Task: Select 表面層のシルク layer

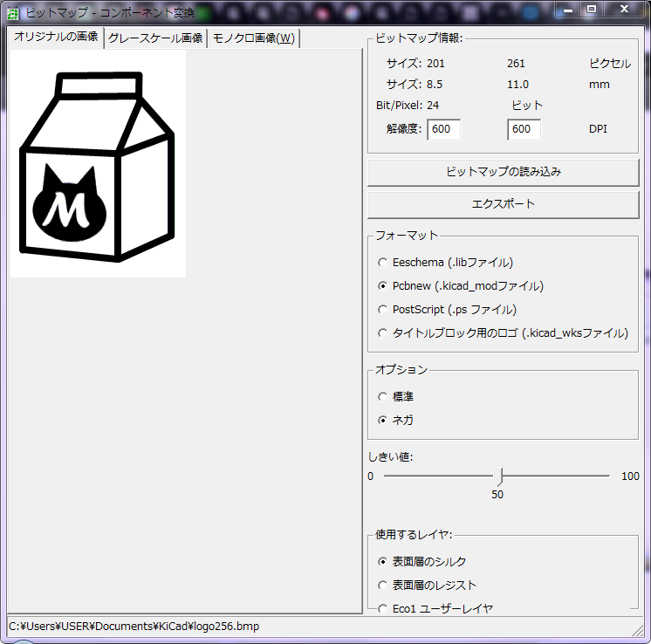Action: click(x=421, y=562)
